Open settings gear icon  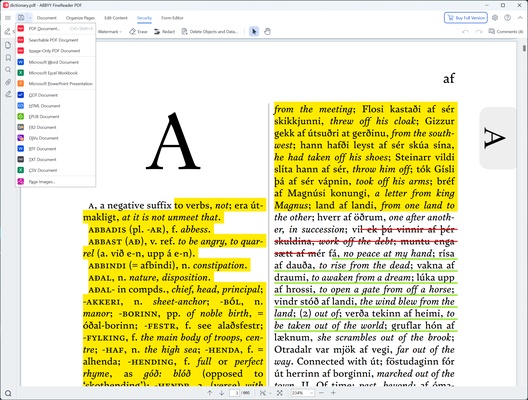coord(495,18)
